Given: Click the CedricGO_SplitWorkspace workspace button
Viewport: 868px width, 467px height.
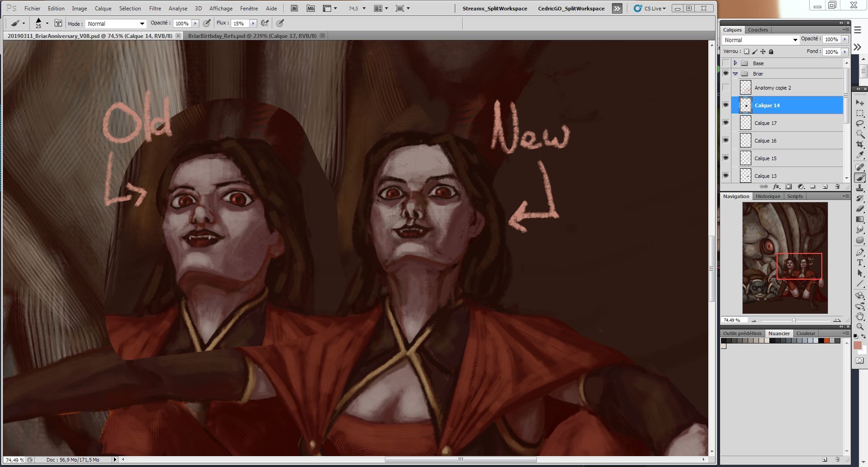Looking at the screenshot, I should [x=571, y=9].
